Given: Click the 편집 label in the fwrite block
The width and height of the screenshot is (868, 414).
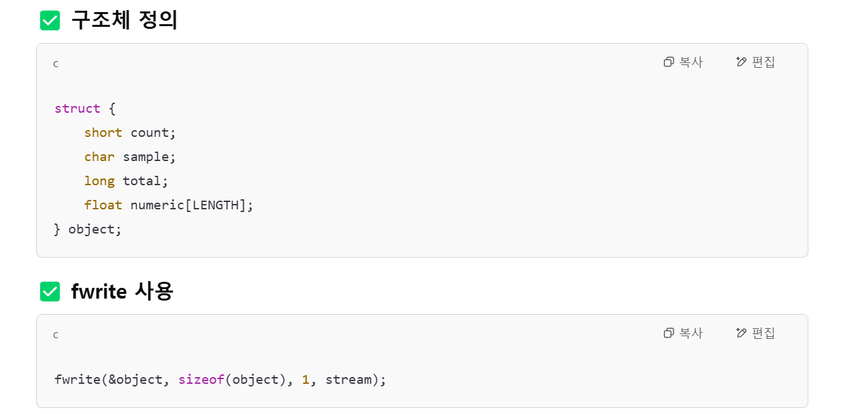Looking at the screenshot, I should pyautogui.click(x=763, y=333).
